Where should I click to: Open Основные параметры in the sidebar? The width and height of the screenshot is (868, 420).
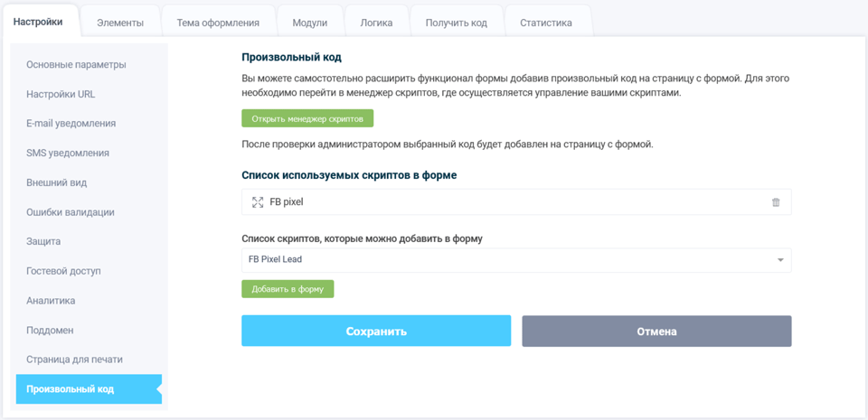tap(76, 65)
